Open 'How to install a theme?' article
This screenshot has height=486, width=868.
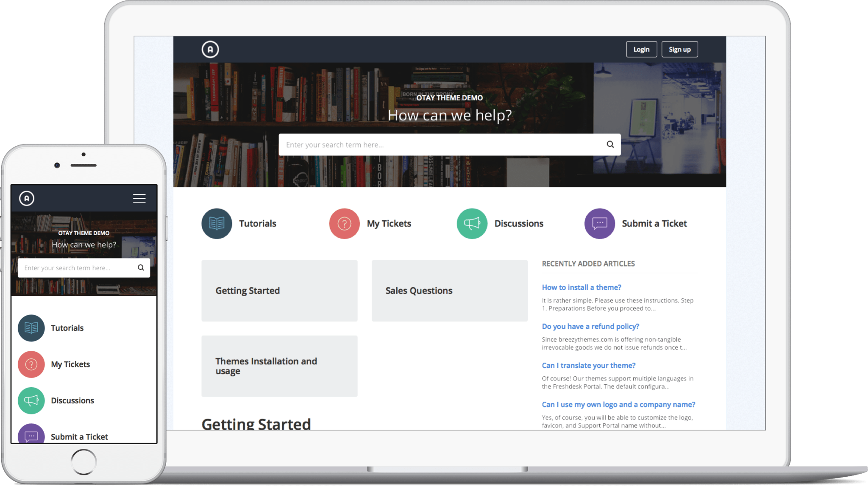pyautogui.click(x=581, y=287)
